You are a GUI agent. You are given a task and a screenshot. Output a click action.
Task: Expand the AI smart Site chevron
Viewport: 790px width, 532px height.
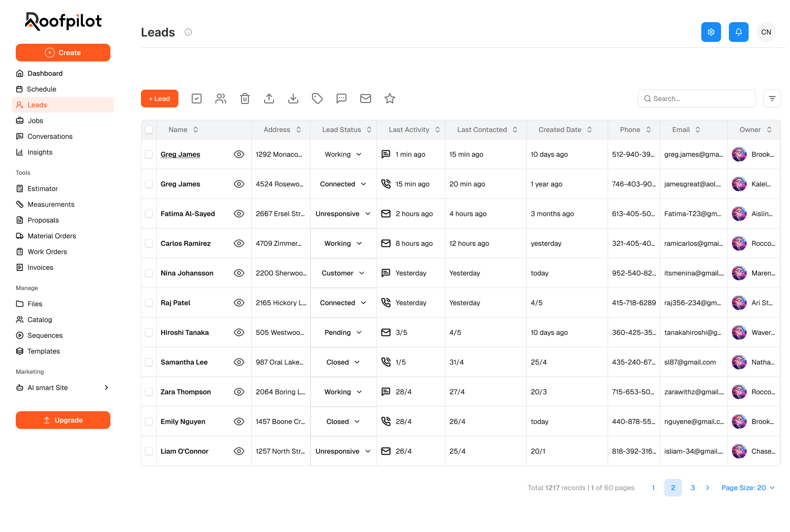106,388
